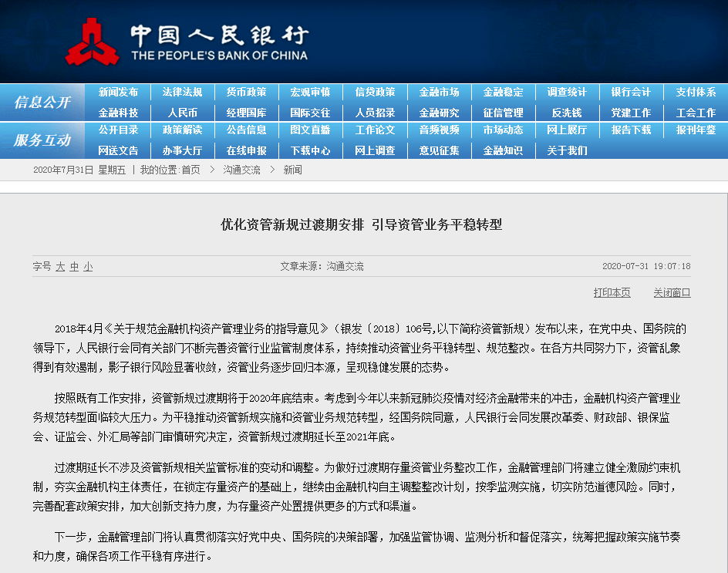Click 打印本页 to print the article
Viewport: 728px width, 573px height.
pos(612,292)
